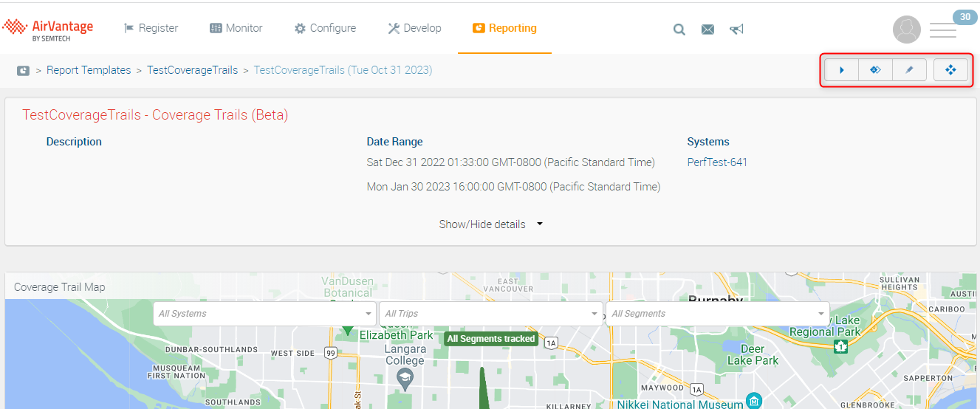Expand the All Segments dropdown
The height and width of the screenshot is (409, 980).
click(x=717, y=314)
